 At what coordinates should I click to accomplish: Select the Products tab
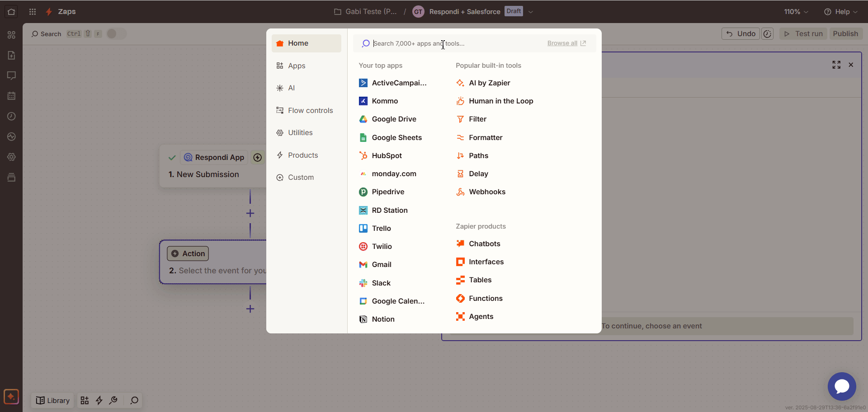[x=307, y=155]
